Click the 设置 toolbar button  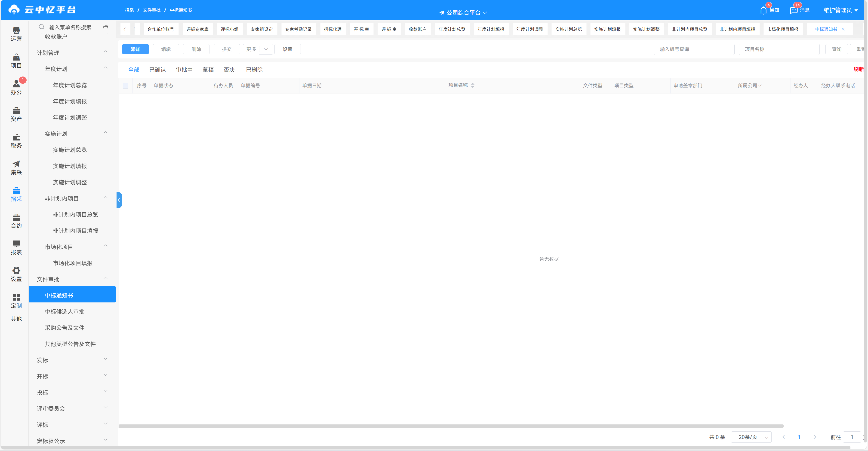287,49
